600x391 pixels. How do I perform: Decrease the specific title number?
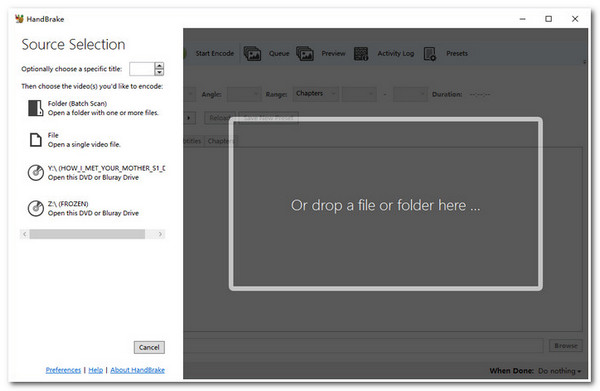pyautogui.click(x=159, y=72)
